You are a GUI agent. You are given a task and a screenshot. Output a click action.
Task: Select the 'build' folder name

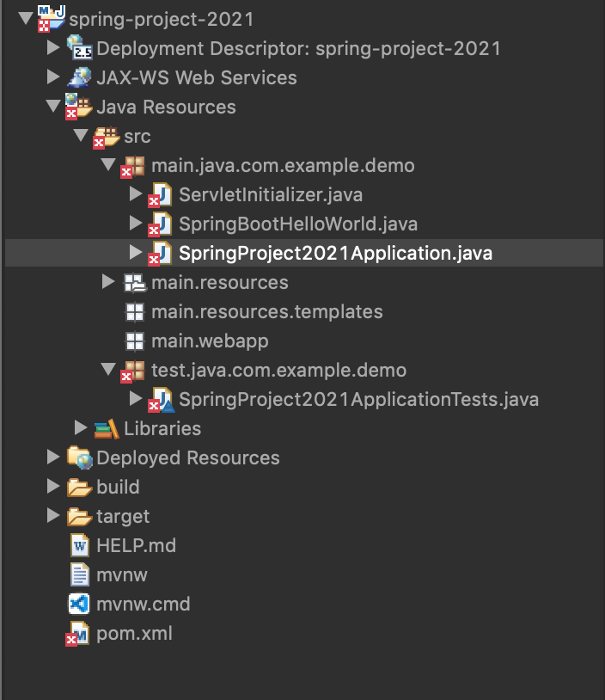point(118,487)
